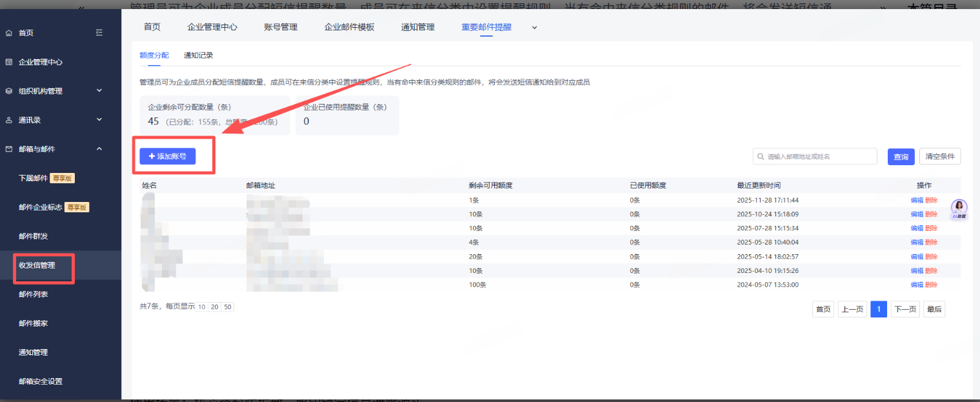This screenshot has width=980, height=402.
Task: Click the magnifier icon in the search box
Action: pos(761,156)
